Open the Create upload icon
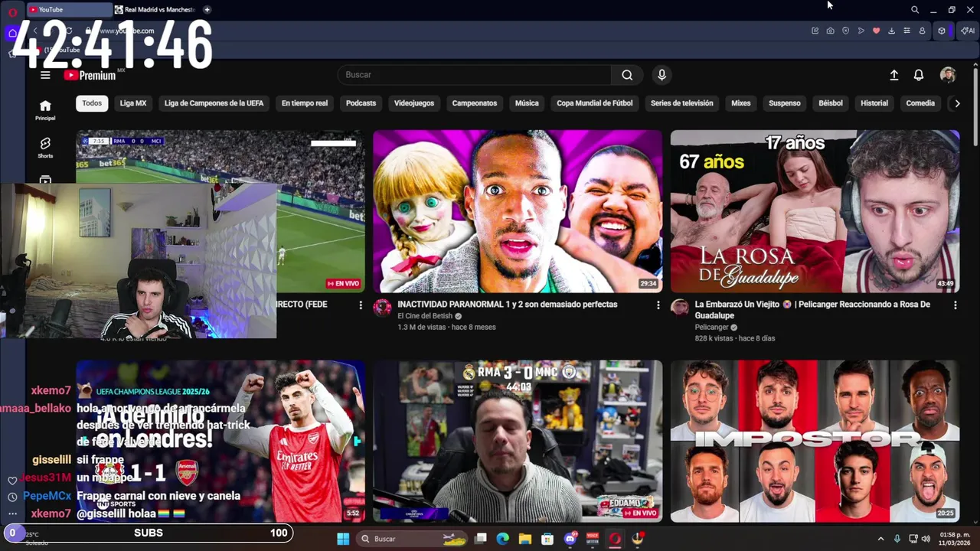The height and width of the screenshot is (551, 980). tap(893, 75)
